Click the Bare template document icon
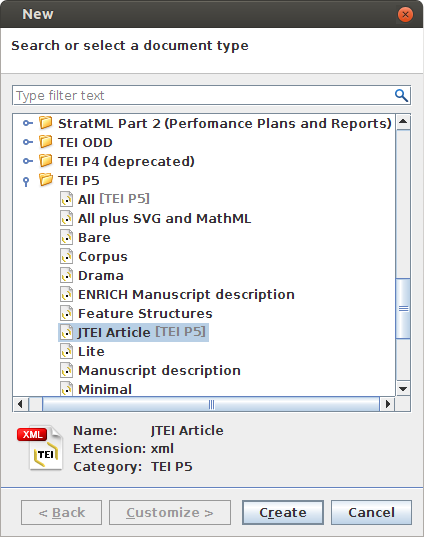The height and width of the screenshot is (537, 424). pos(66,237)
